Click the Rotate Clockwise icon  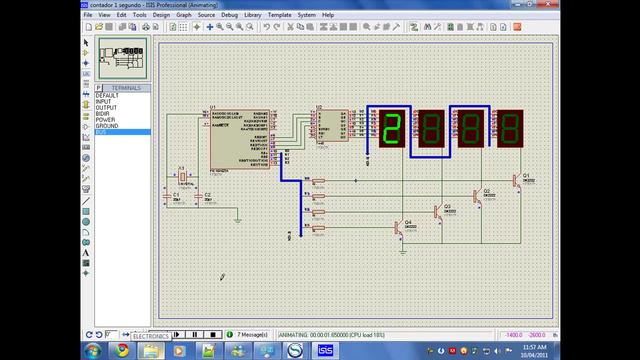(x=89, y=335)
